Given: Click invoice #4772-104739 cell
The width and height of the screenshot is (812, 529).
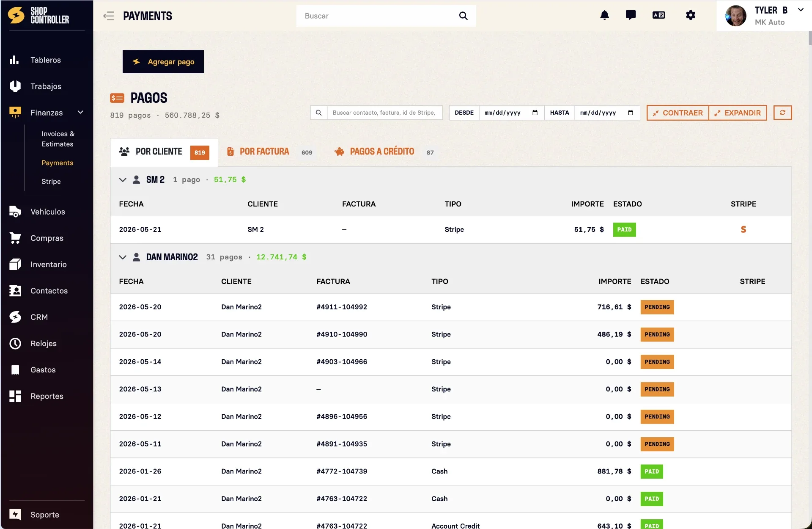Looking at the screenshot, I should pyautogui.click(x=342, y=471).
